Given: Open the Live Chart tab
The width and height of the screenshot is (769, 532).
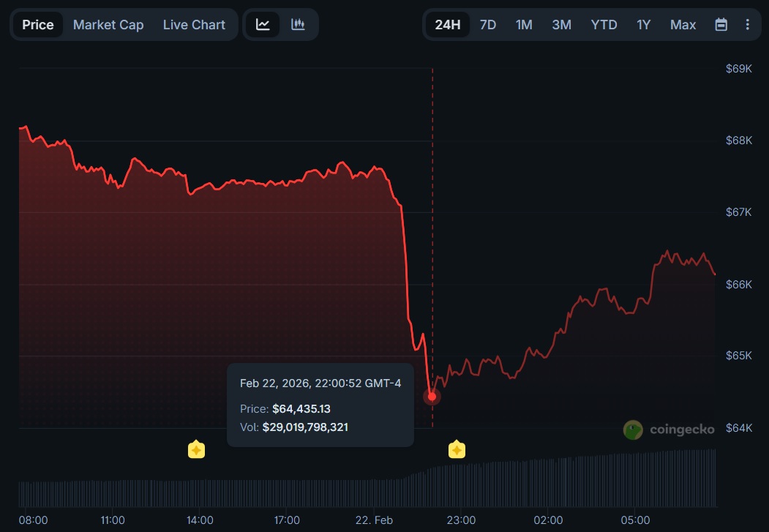Looking at the screenshot, I should 194,24.
